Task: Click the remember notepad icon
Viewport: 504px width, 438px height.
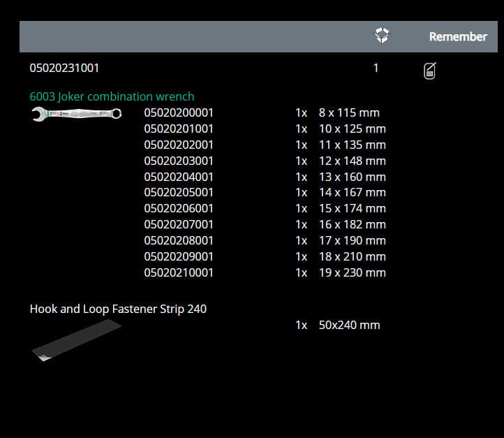Action: pos(430,71)
